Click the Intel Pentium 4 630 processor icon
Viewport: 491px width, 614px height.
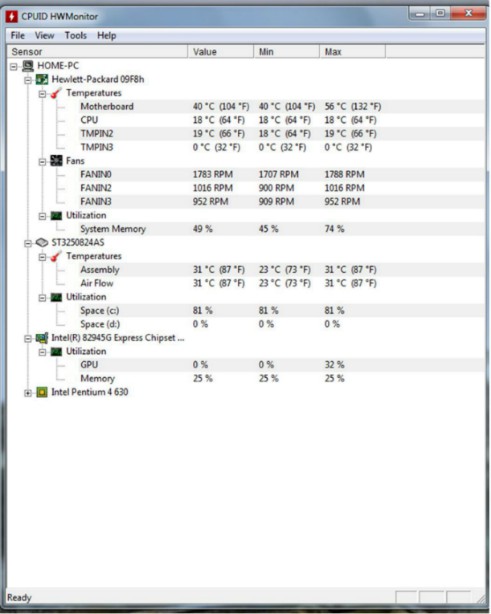[x=42, y=392]
